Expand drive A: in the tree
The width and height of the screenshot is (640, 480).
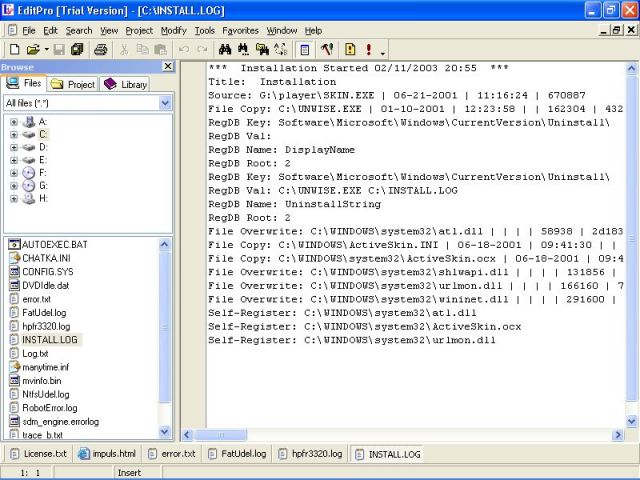(14, 122)
